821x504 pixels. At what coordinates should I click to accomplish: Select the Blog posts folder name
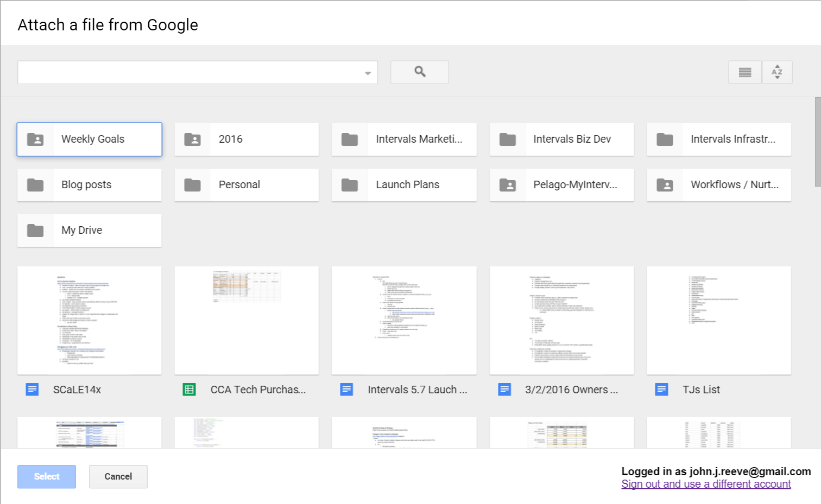tap(86, 184)
